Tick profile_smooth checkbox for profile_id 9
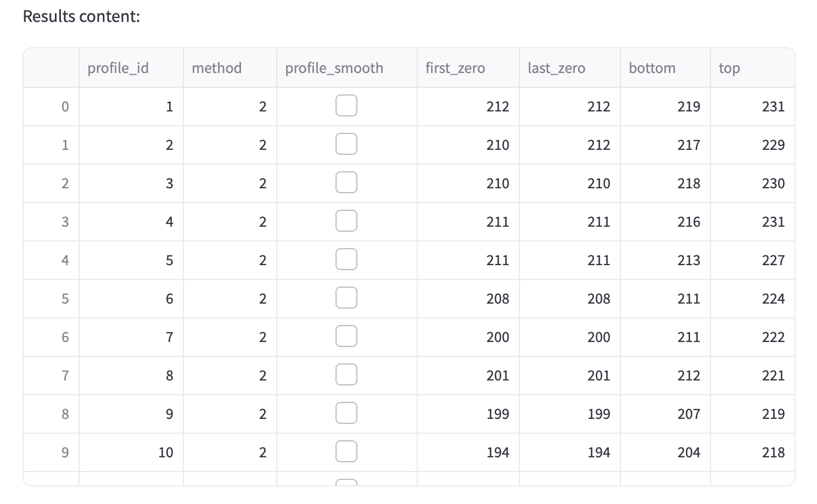This screenshot has height=504, width=817. click(346, 413)
